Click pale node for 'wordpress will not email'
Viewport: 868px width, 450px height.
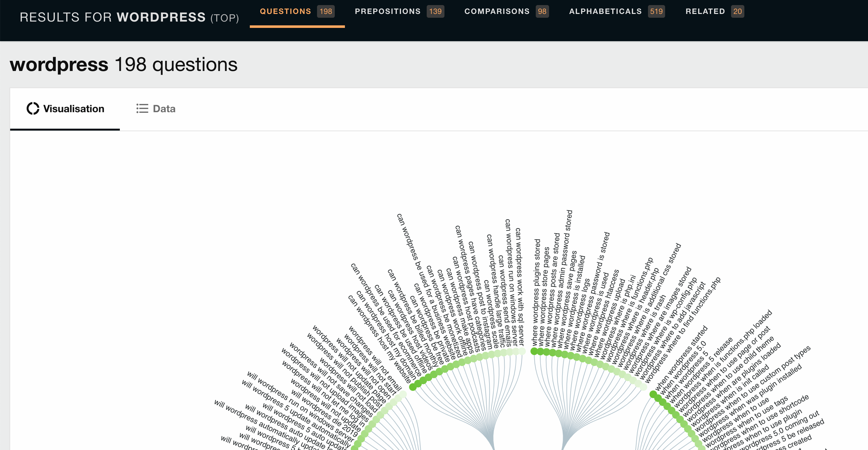click(x=403, y=394)
